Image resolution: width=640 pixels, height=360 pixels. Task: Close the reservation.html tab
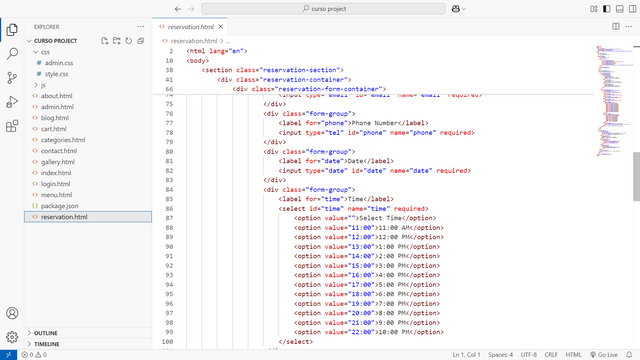[220, 27]
